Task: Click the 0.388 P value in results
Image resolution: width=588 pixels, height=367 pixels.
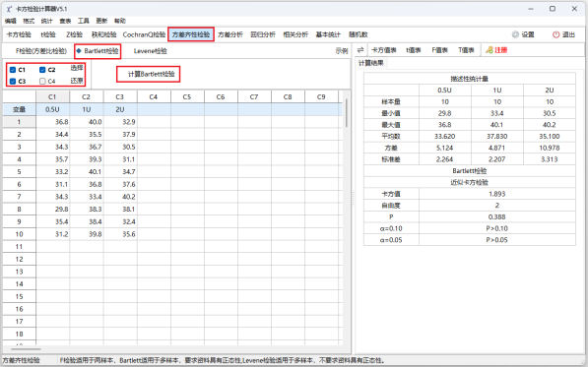Action: (x=496, y=216)
